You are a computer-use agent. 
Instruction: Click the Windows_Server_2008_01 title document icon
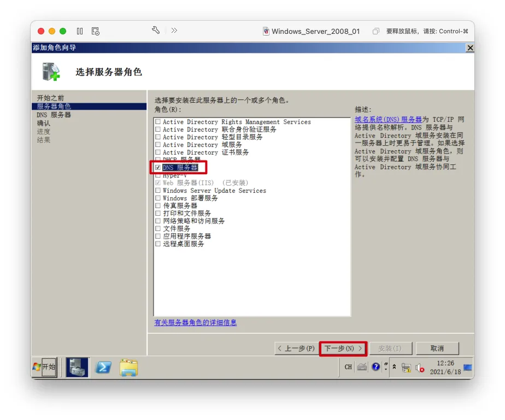point(266,31)
